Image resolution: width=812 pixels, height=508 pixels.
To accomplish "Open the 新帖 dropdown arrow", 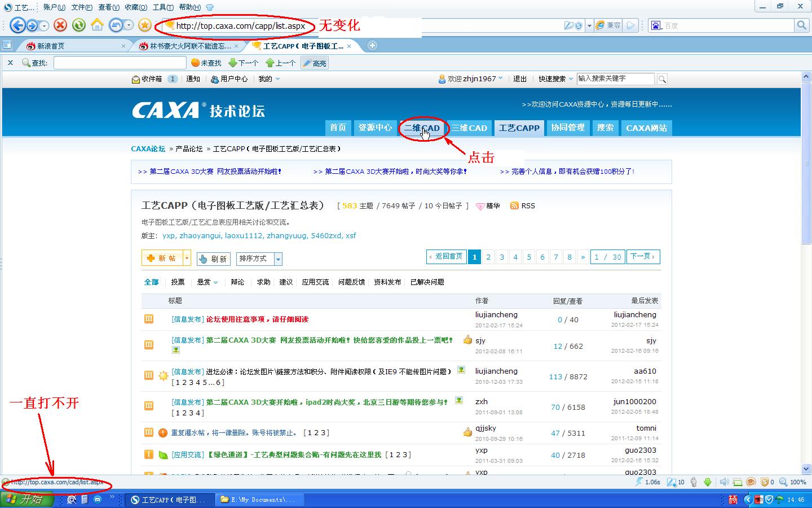I will click(x=187, y=258).
